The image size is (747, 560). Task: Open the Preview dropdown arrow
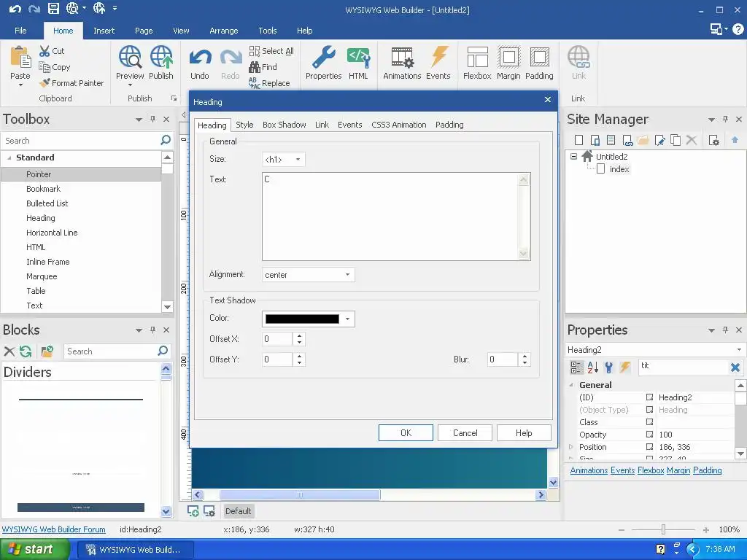[130, 85]
